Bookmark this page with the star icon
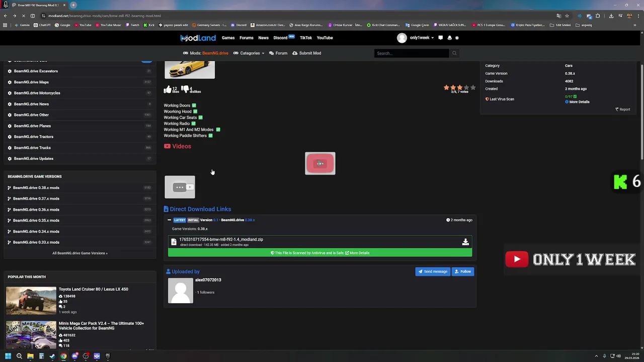The height and width of the screenshot is (362, 644). pos(567,16)
